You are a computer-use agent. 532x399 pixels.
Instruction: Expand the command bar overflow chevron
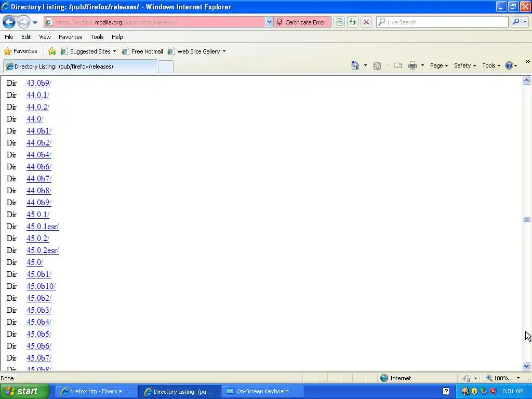528,61
